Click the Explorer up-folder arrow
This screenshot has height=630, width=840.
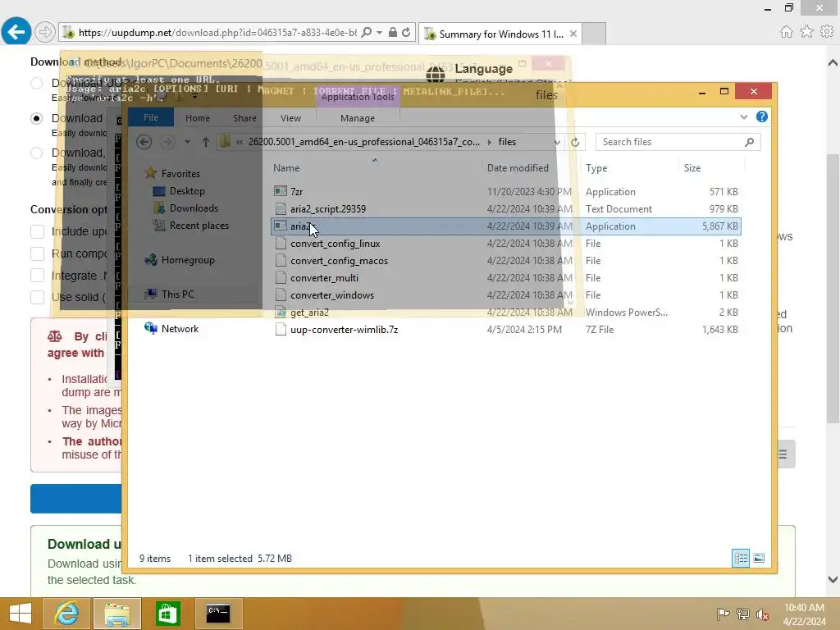click(x=205, y=142)
